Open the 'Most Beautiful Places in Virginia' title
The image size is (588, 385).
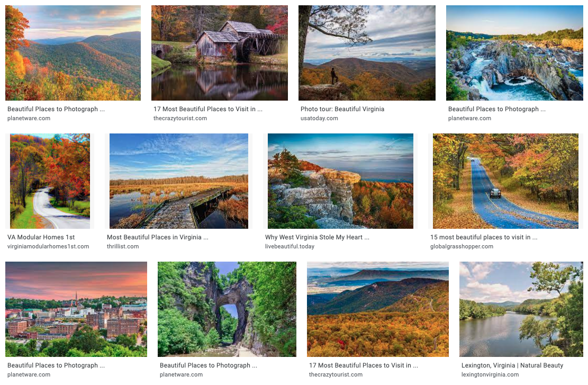(158, 237)
